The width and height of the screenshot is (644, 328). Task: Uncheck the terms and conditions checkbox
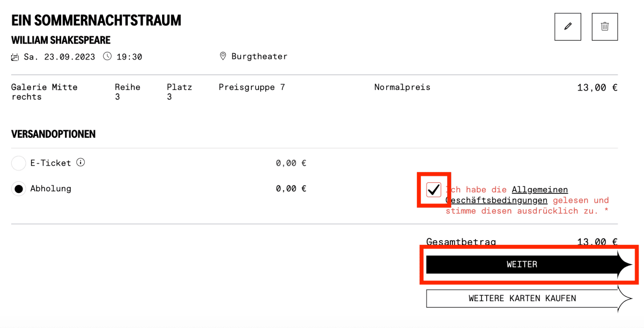434,190
